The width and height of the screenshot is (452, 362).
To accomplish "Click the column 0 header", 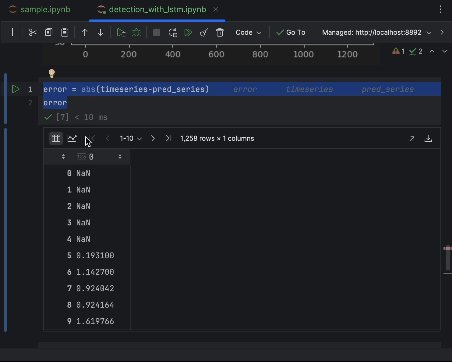I will [91, 156].
